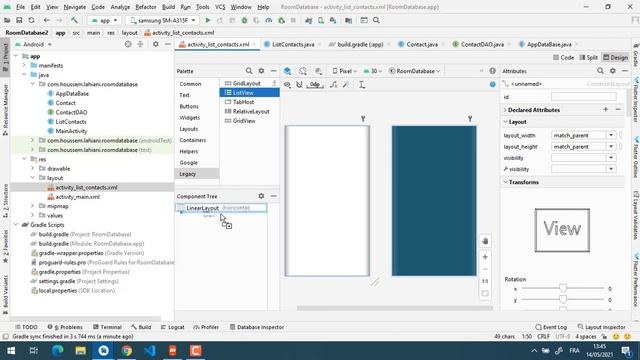640x360 pixels.
Task: Collapse the Gradle Scripts node
Action: (16, 225)
